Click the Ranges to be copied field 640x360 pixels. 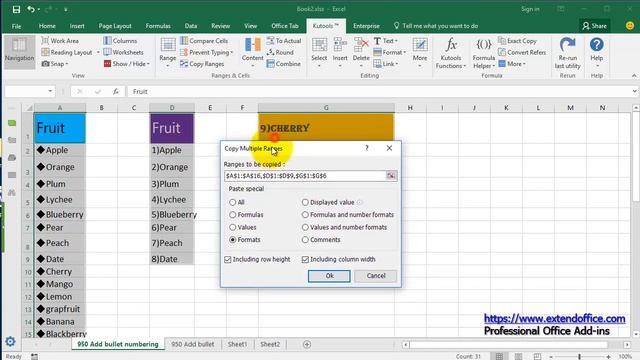[304, 176]
